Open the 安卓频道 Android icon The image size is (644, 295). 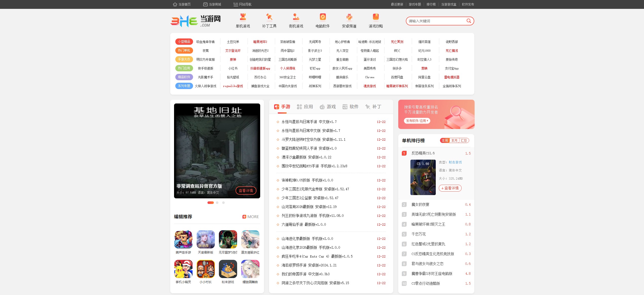point(349,17)
